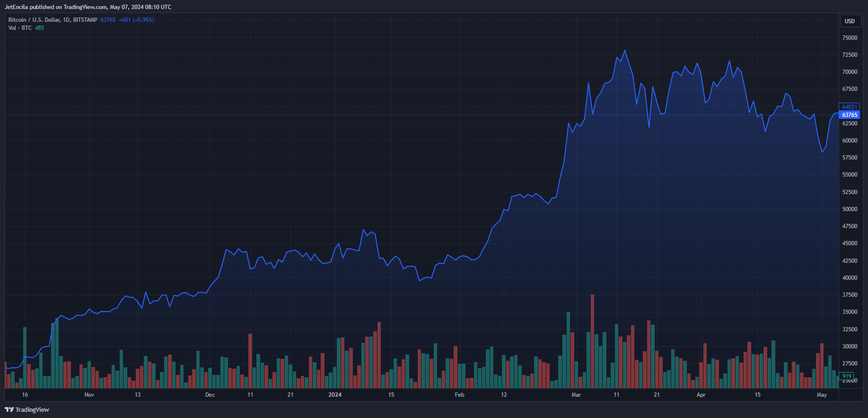Click the JetEncila published on TradingView.com header
868x418 pixels.
pyautogui.click(x=88, y=7)
